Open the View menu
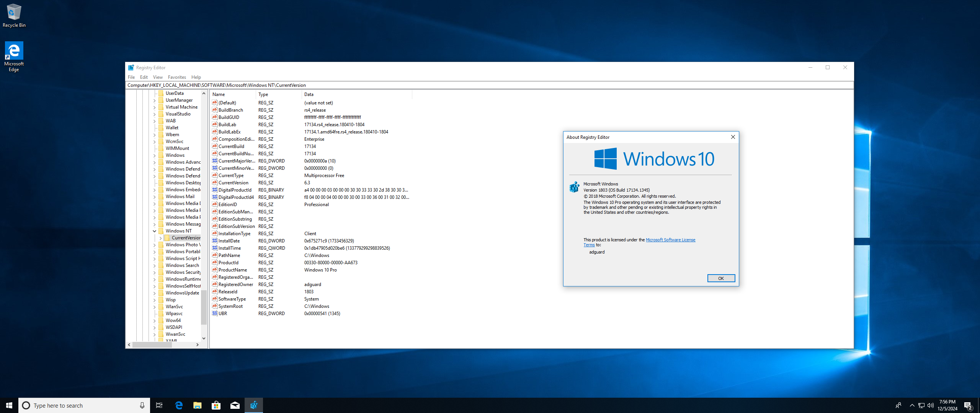The height and width of the screenshot is (413, 980). [158, 77]
